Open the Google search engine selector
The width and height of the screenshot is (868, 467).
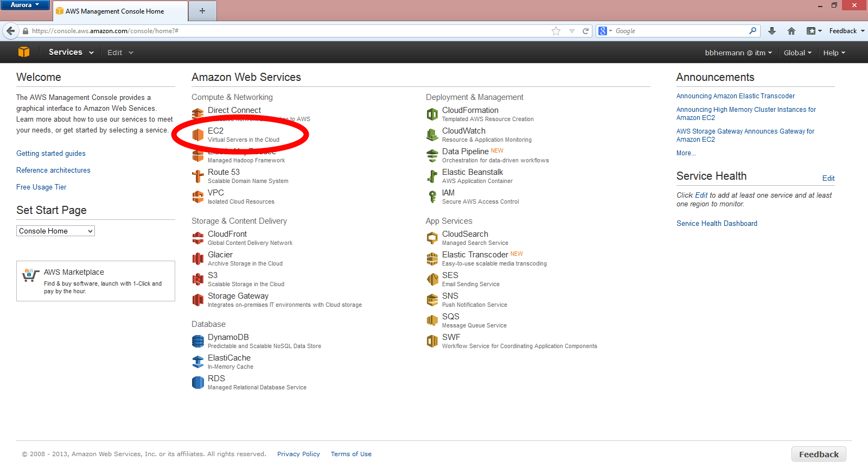tap(605, 31)
